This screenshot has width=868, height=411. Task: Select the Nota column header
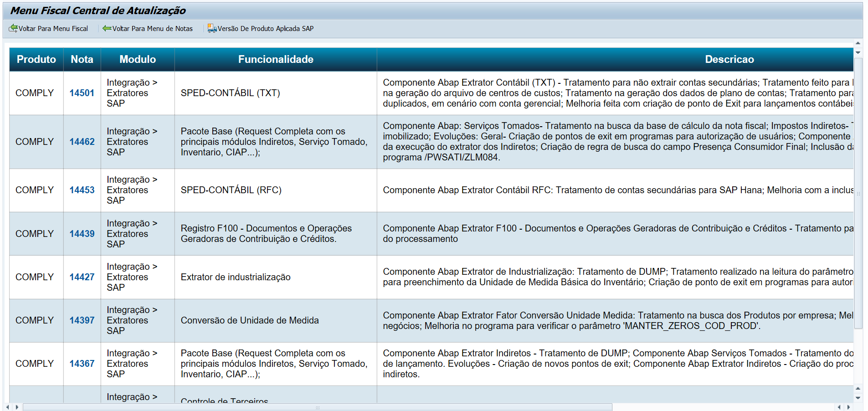click(x=82, y=59)
